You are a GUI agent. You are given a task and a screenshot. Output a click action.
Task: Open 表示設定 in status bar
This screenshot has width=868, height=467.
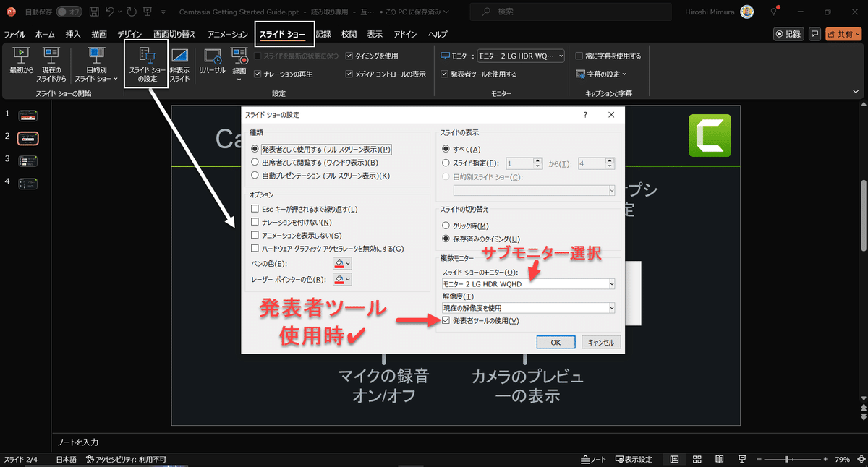click(x=633, y=459)
